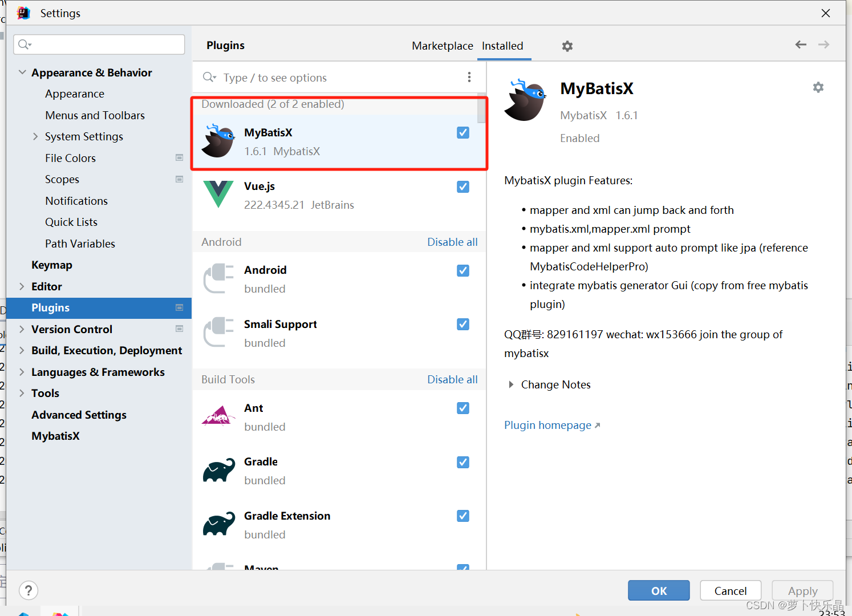Toggle the Smali Support checkbox
This screenshot has height=616, width=852.
tap(463, 324)
